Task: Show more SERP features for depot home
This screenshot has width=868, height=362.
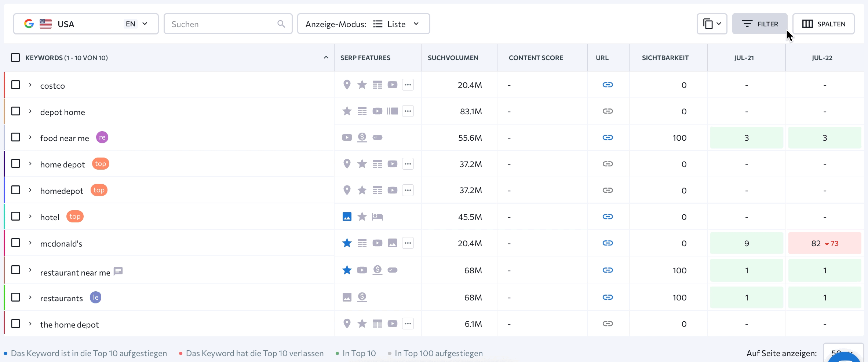Action: click(408, 111)
